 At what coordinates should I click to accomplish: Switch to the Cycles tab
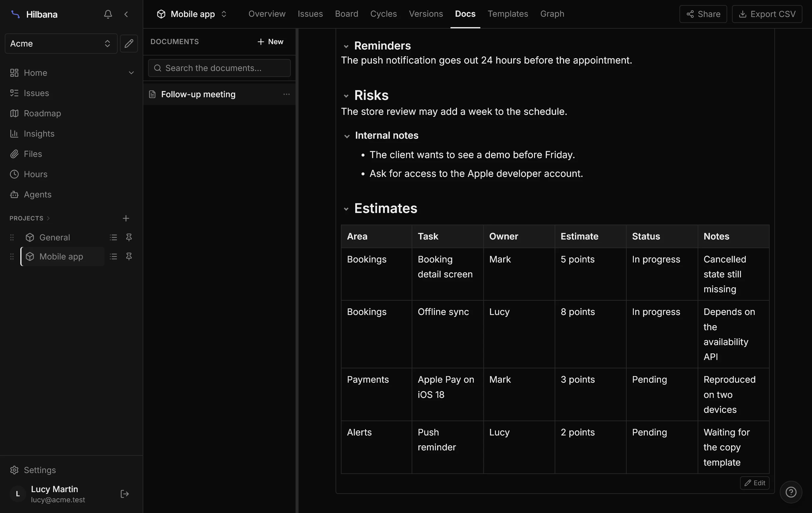pyautogui.click(x=383, y=14)
